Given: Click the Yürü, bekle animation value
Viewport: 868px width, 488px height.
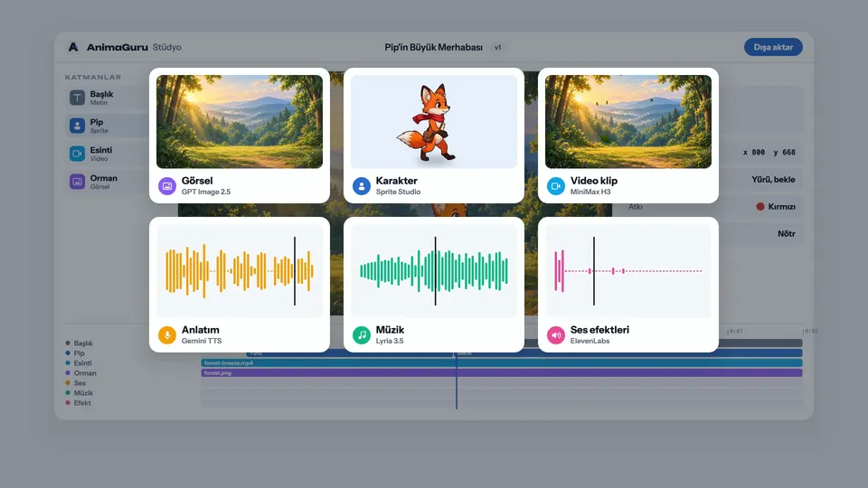Looking at the screenshot, I should (773, 179).
